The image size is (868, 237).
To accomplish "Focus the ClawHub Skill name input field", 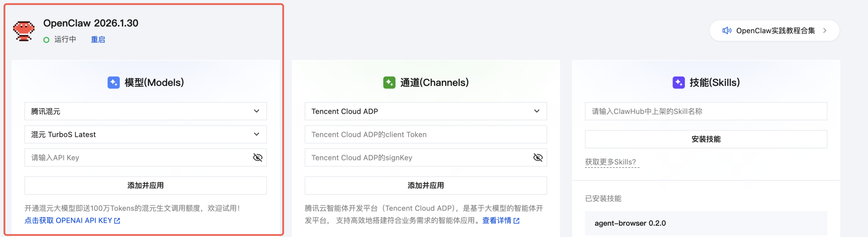I will 706,111.
